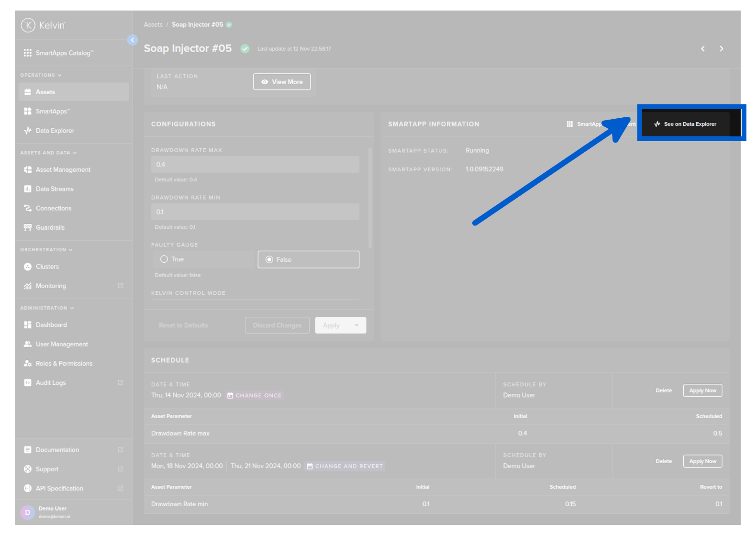
Task: Select False for Faulty Gauge
Action: (269, 259)
